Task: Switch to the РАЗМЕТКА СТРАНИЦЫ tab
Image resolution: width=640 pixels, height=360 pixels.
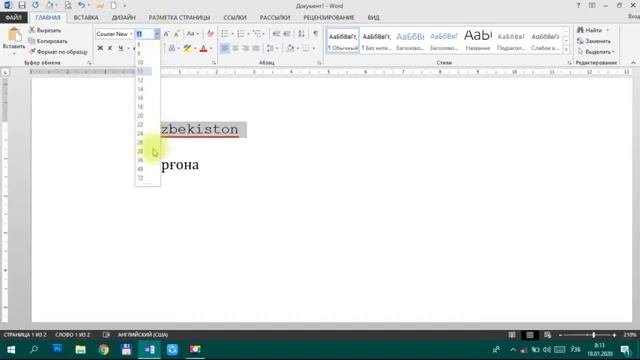Action: [x=179, y=18]
